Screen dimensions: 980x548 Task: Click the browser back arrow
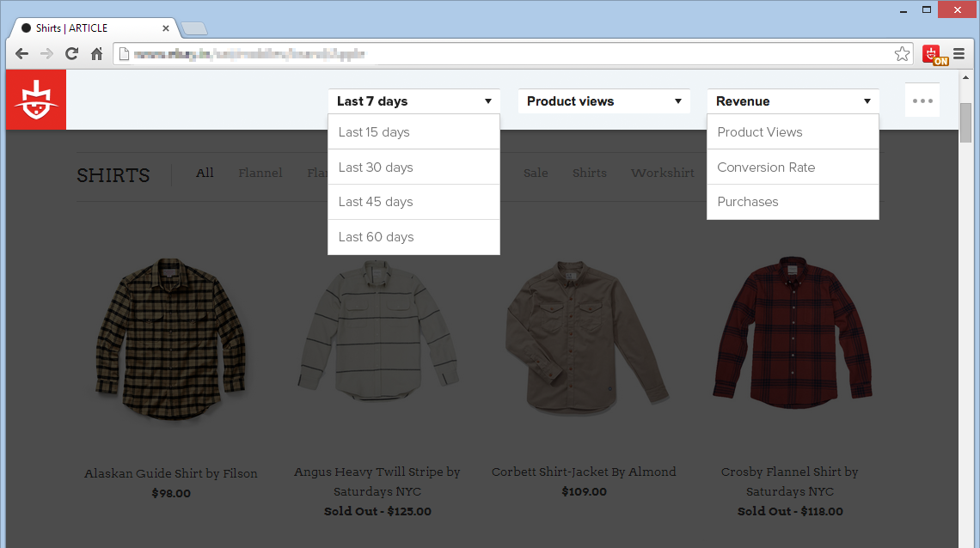(21, 53)
